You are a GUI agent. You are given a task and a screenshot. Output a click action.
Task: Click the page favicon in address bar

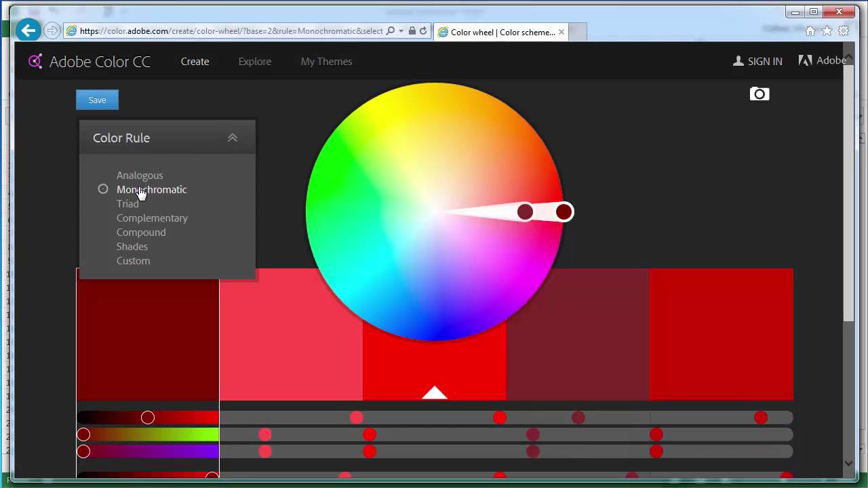[x=71, y=31]
